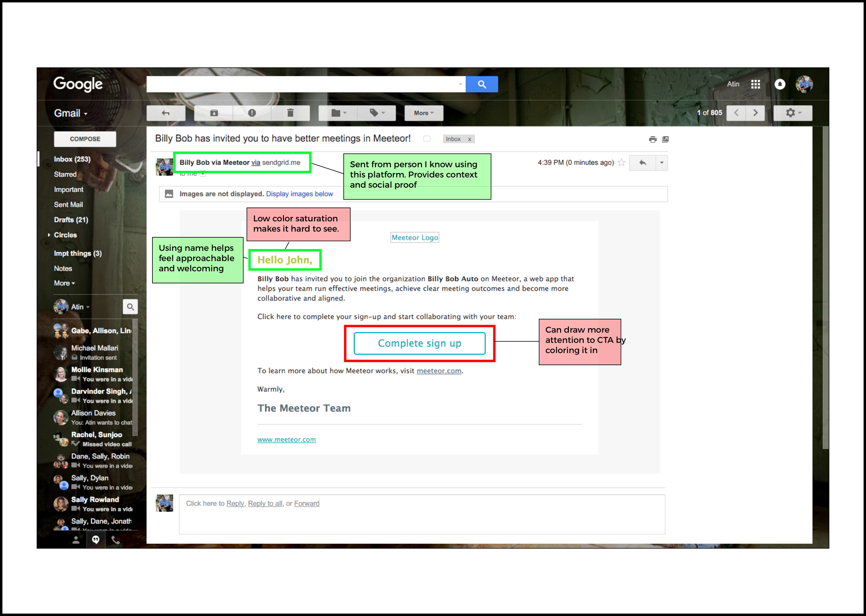Show Hangouts conversations tab icon
This screenshot has width=866, height=616.
point(96,540)
